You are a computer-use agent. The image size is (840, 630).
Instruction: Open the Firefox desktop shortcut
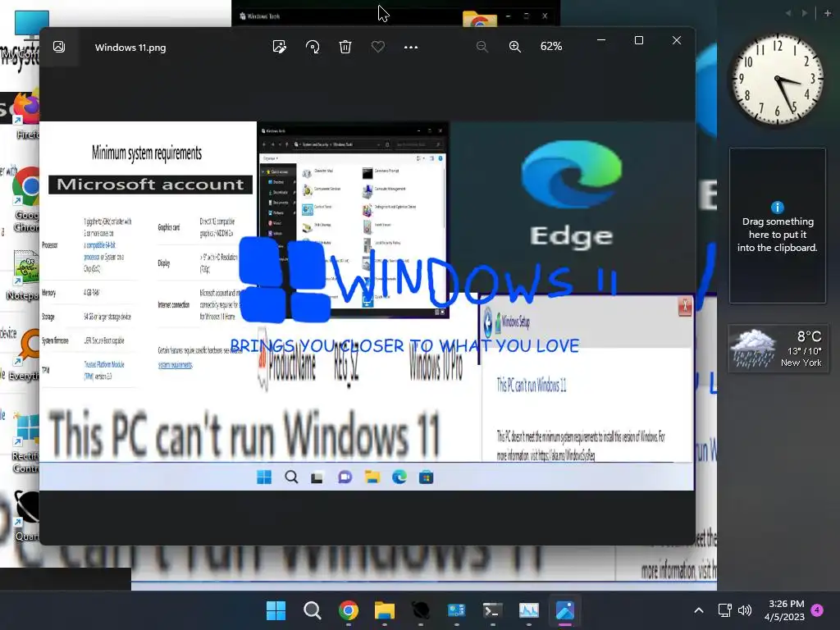[x=26, y=115]
